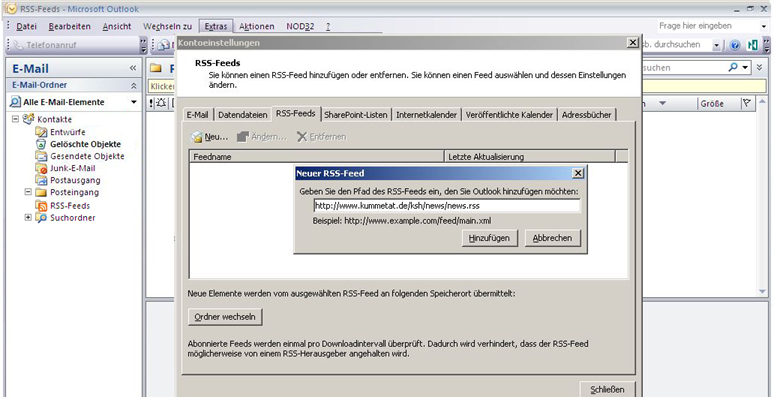Image resolution: width=774 pixels, height=397 pixels.
Task: Open the Adressb. durchsuchen dropdown arrow
Action: [716, 45]
